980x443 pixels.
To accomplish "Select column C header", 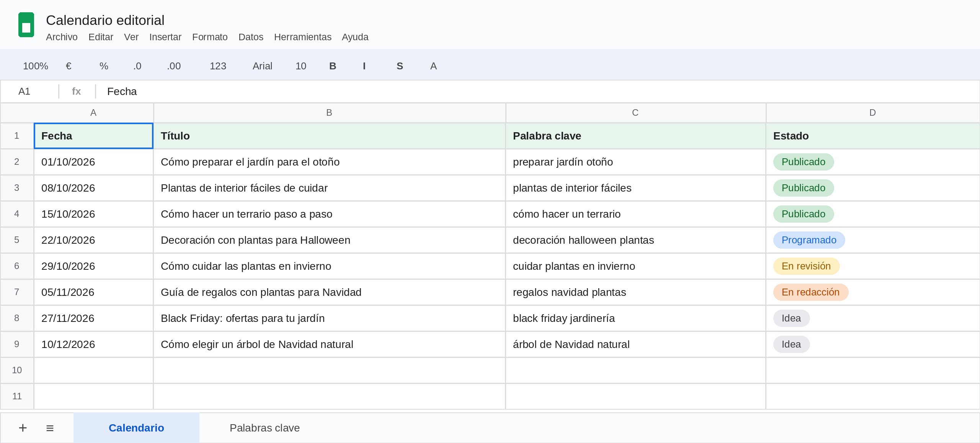I will coord(635,113).
